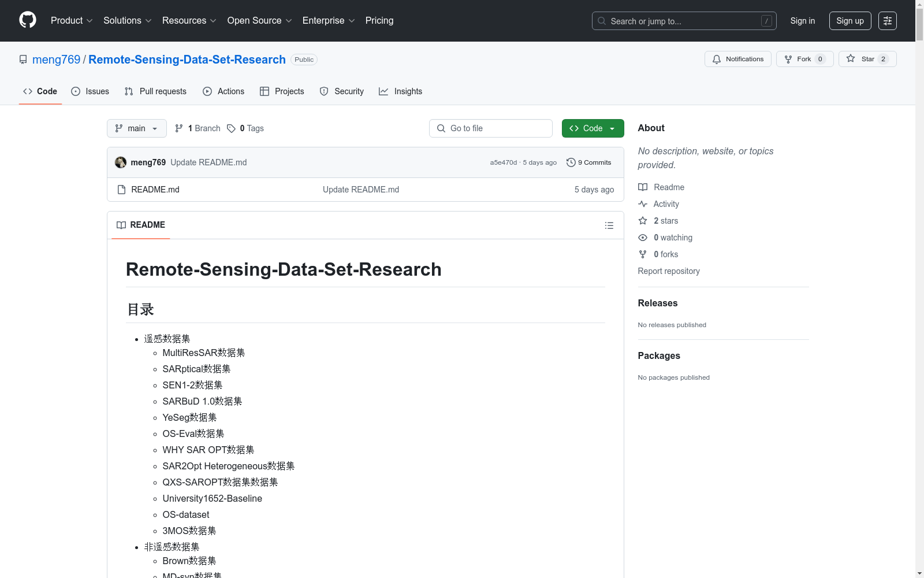
Task: Switch to the Actions tab
Action: pos(223,91)
